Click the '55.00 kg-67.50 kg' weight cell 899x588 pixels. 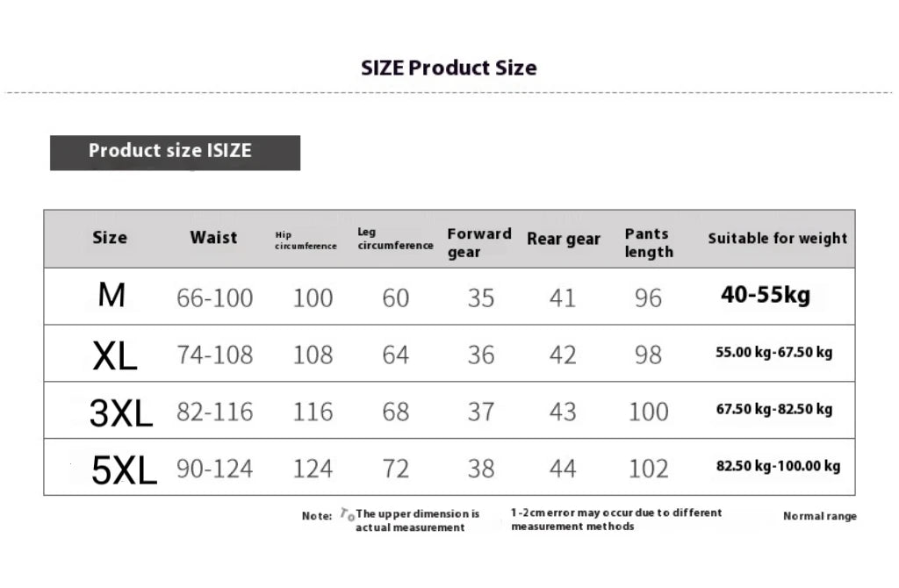click(x=774, y=353)
